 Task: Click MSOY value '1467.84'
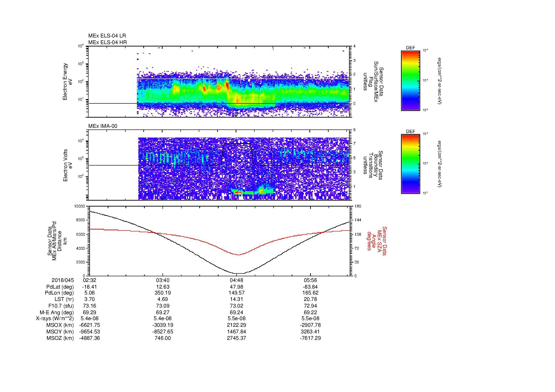[x=236, y=332]
